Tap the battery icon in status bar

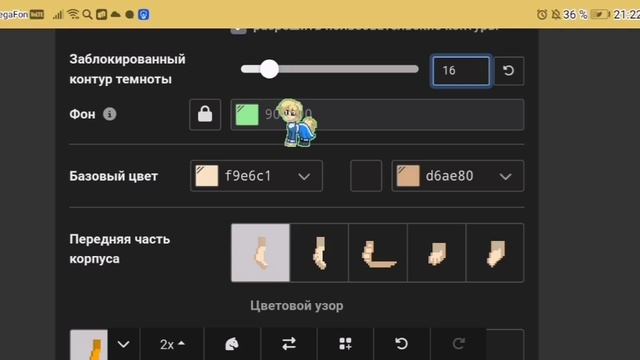point(600,15)
